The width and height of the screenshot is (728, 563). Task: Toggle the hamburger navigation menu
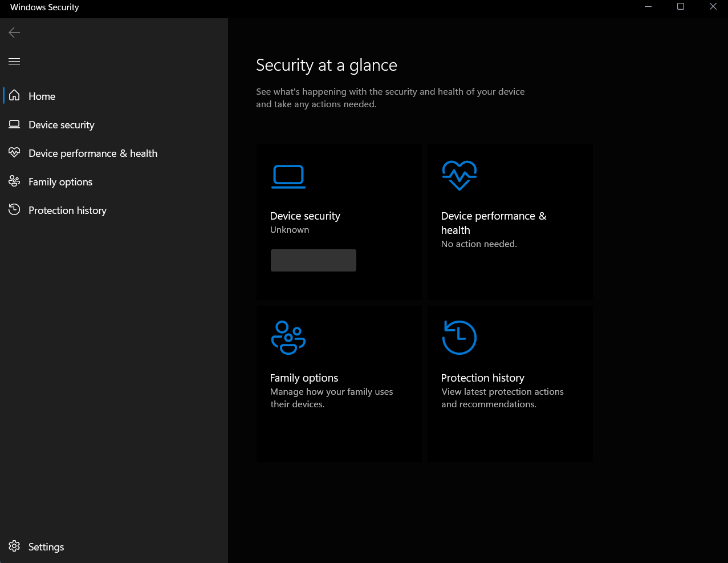(x=14, y=61)
